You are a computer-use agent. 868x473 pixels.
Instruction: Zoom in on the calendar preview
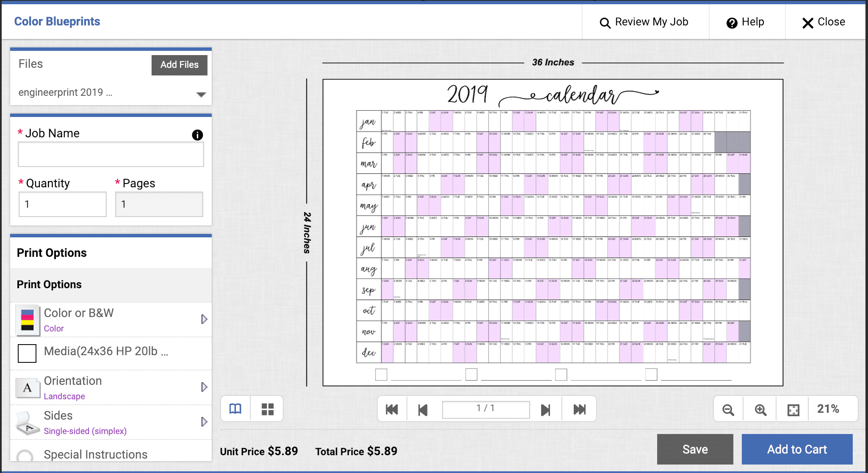760,409
